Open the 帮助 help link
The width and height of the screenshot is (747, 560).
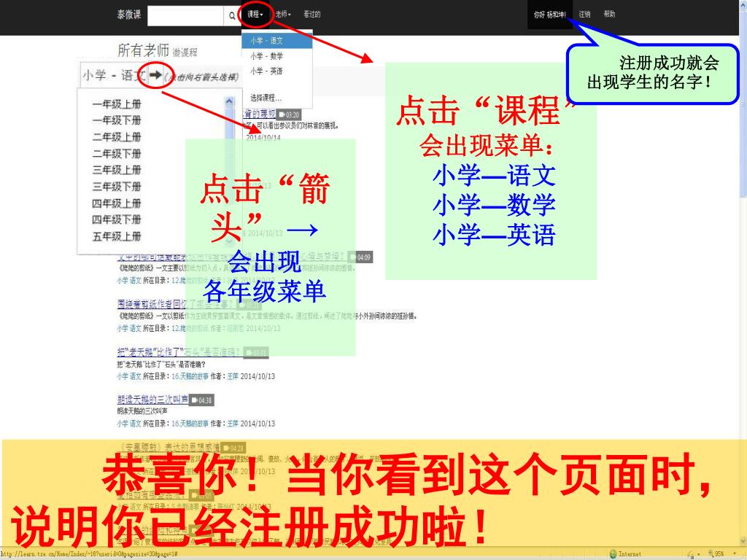[x=609, y=15]
